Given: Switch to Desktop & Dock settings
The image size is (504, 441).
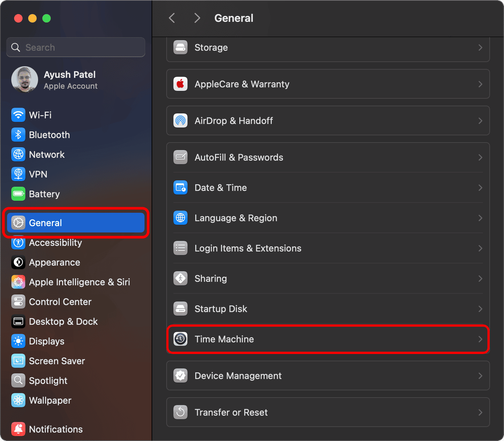Looking at the screenshot, I should [63, 322].
